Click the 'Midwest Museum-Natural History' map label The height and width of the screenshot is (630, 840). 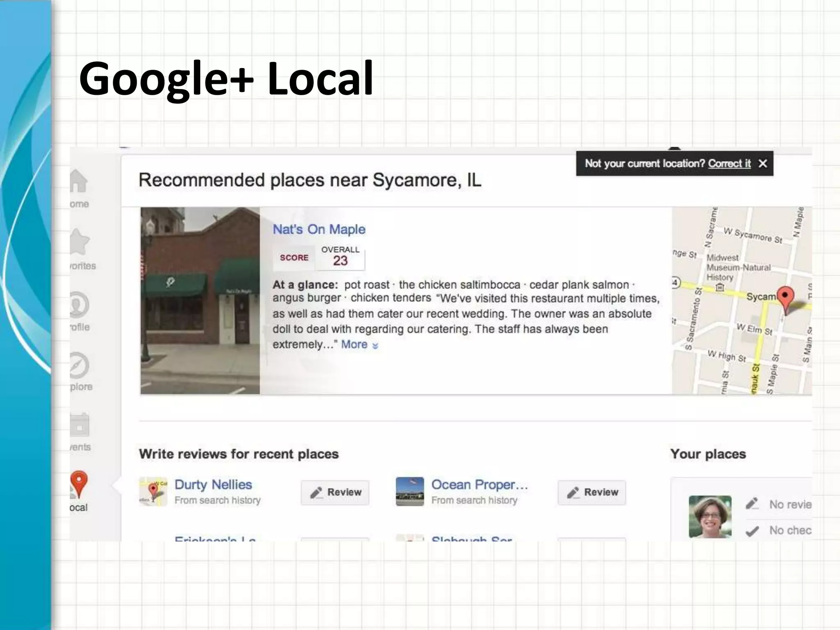pyautogui.click(x=738, y=267)
